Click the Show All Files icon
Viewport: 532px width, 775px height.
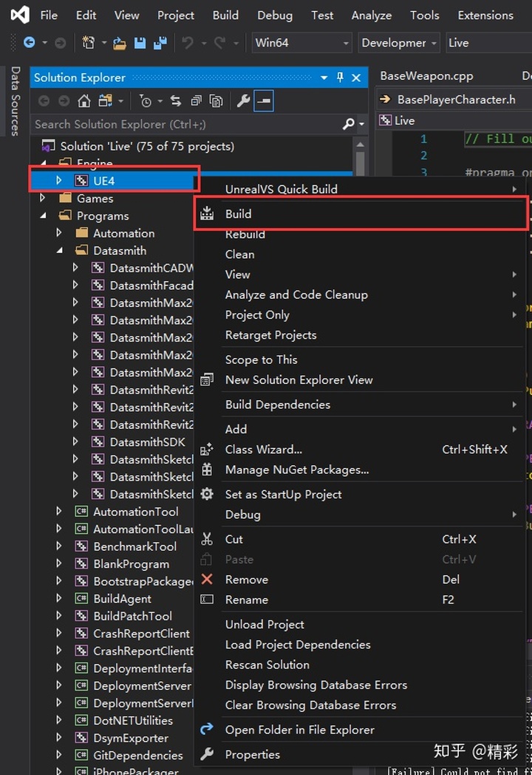point(216,101)
